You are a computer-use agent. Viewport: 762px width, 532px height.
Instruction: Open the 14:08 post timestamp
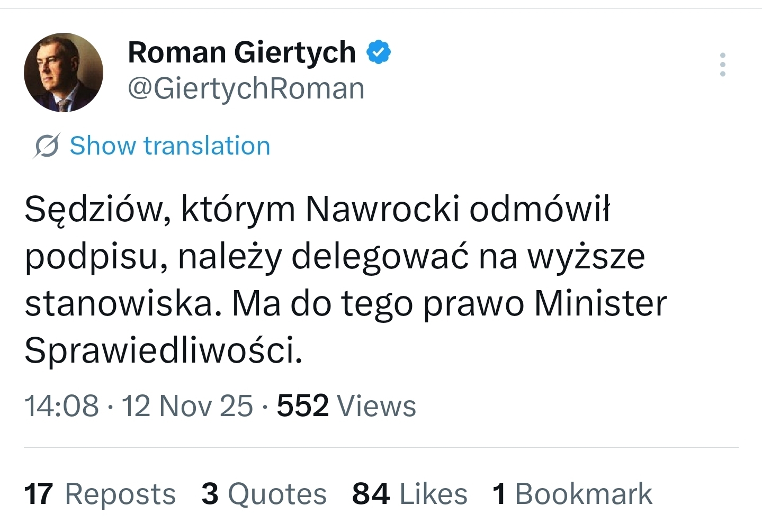click(61, 406)
